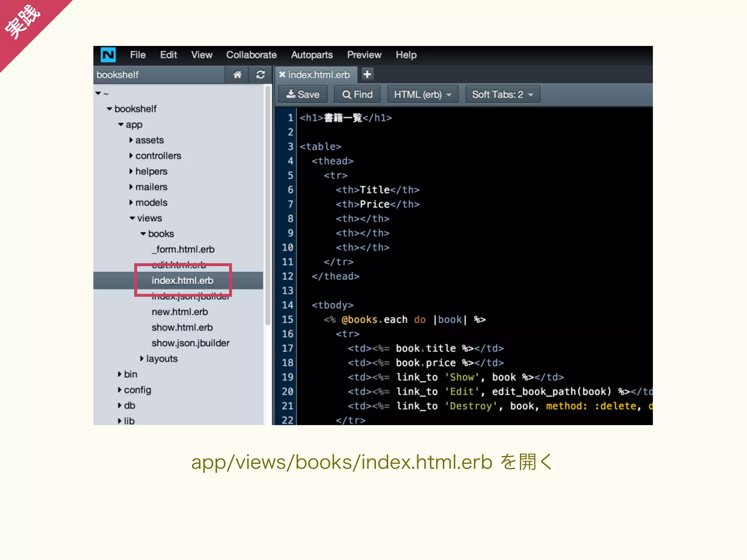Refresh the file tree icon
747x560 pixels.
point(260,75)
